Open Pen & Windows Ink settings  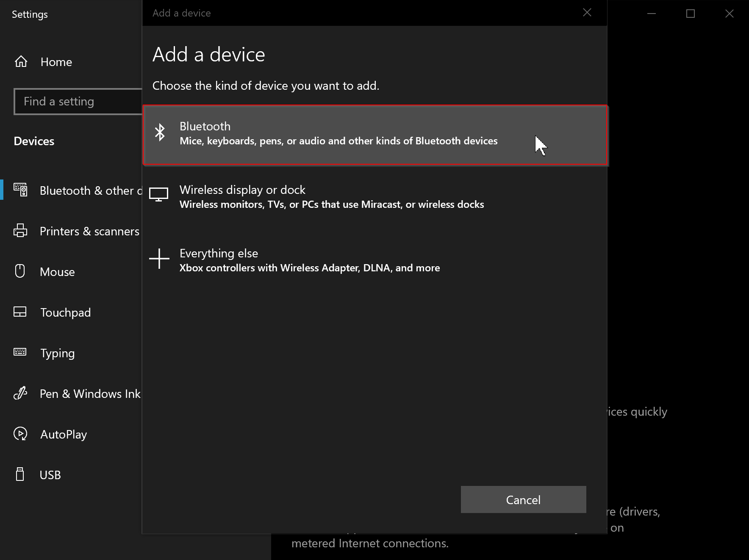coord(71,394)
